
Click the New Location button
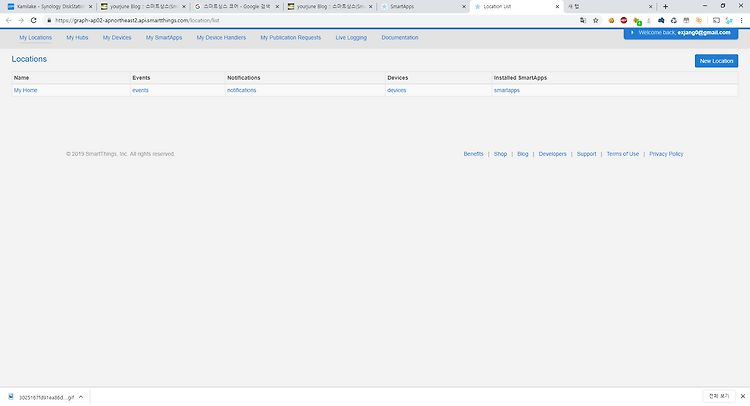point(716,61)
